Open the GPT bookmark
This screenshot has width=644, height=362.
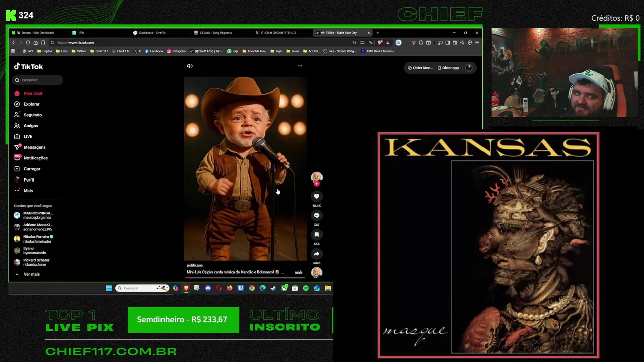(x=28, y=51)
